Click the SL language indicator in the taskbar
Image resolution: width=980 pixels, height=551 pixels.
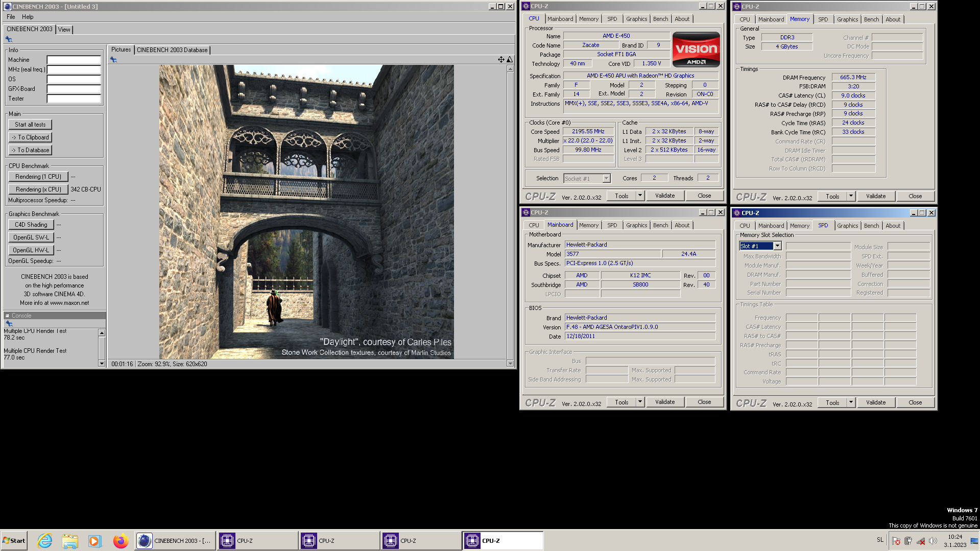coord(880,540)
